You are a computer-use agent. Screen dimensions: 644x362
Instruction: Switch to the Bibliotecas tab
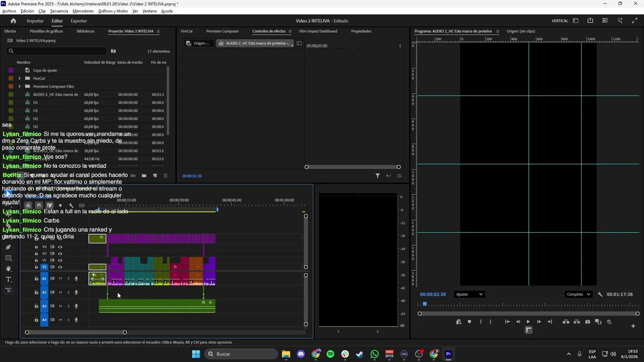pyautogui.click(x=86, y=31)
